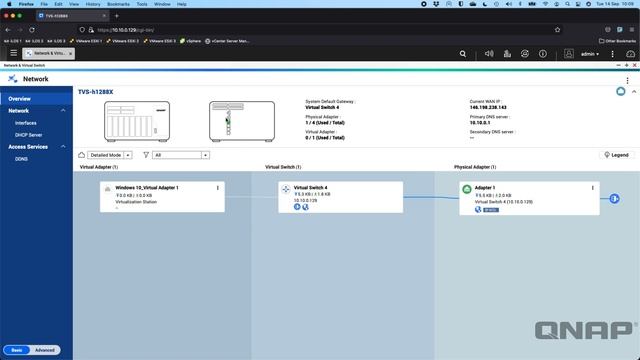Click the Dropbox icon in macOS menu bar

click(436, 4)
